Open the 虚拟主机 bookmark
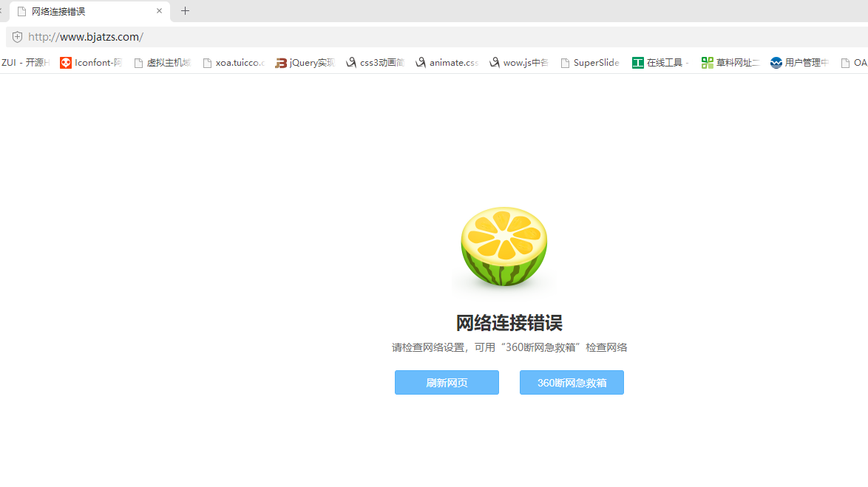The width and height of the screenshot is (868, 487). (162, 63)
